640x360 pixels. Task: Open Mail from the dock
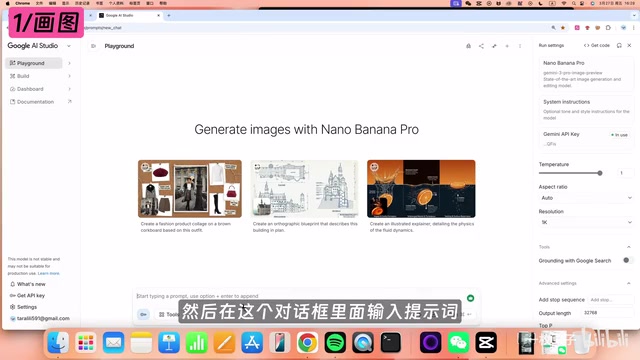pos(113,342)
